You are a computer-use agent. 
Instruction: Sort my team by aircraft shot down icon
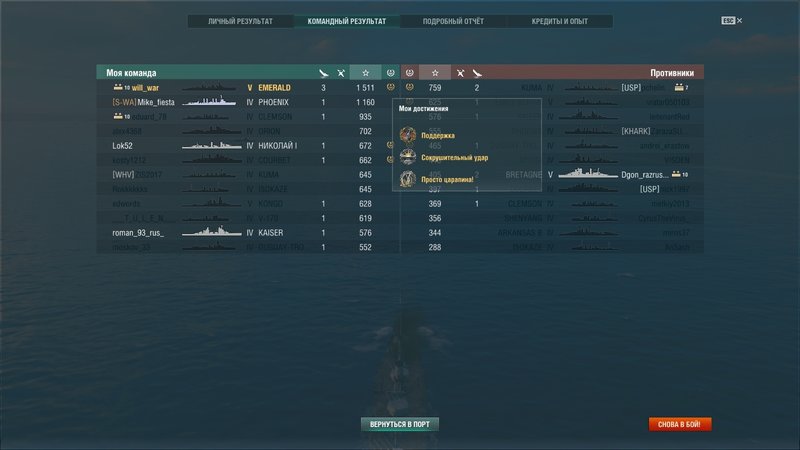(323, 73)
